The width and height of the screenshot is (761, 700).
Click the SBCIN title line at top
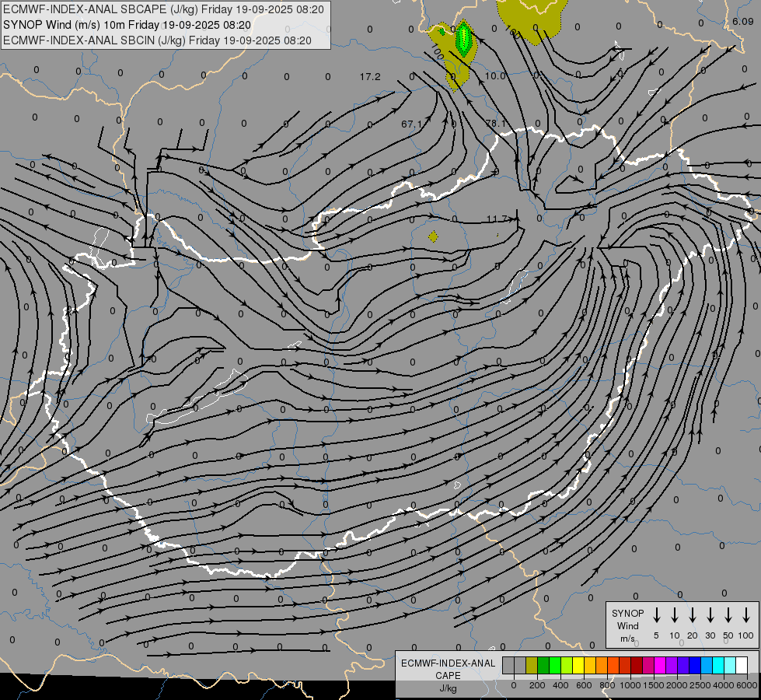pyautogui.click(x=157, y=40)
